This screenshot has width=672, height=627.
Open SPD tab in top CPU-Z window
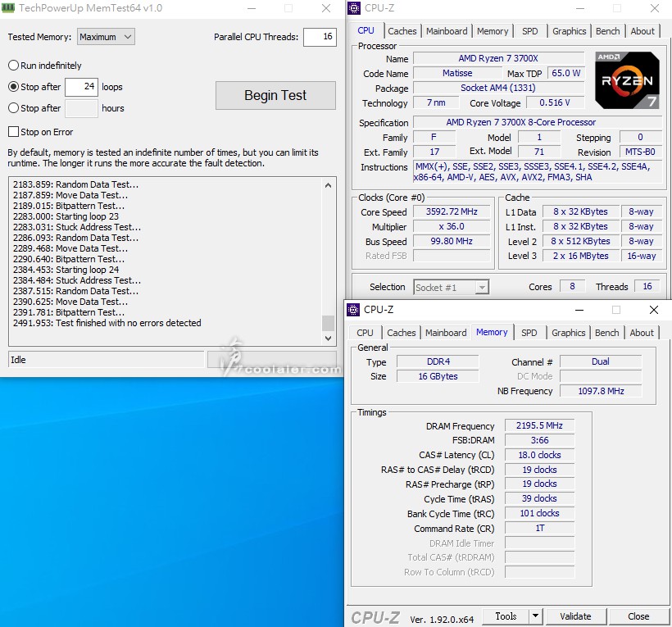(529, 31)
